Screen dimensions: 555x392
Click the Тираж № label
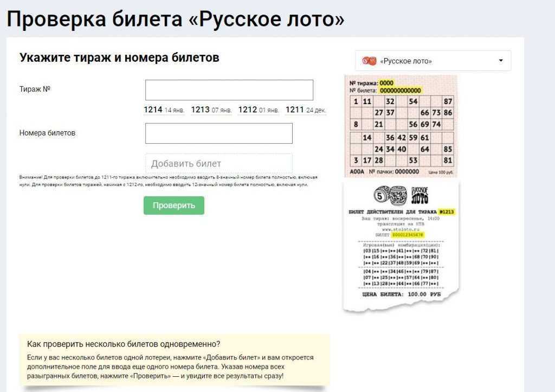pos(35,89)
